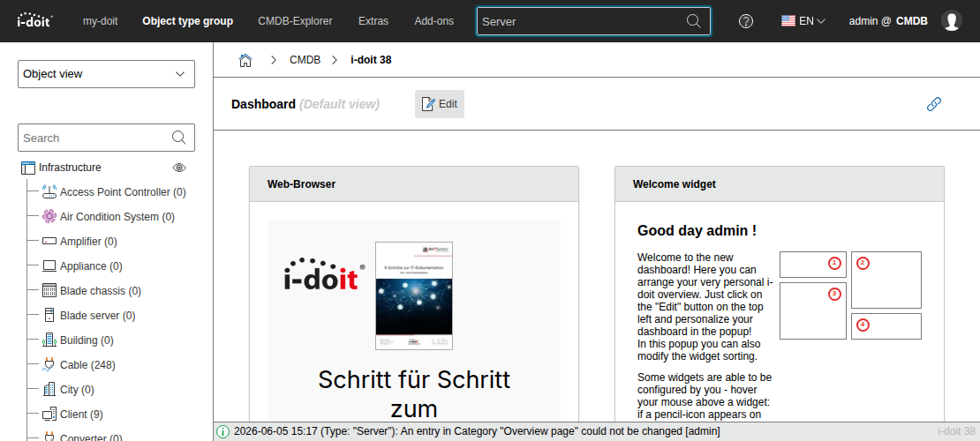The height and width of the screenshot is (441, 980).
Task: Click the Appliance laptop icon
Action: tap(49, 266)
